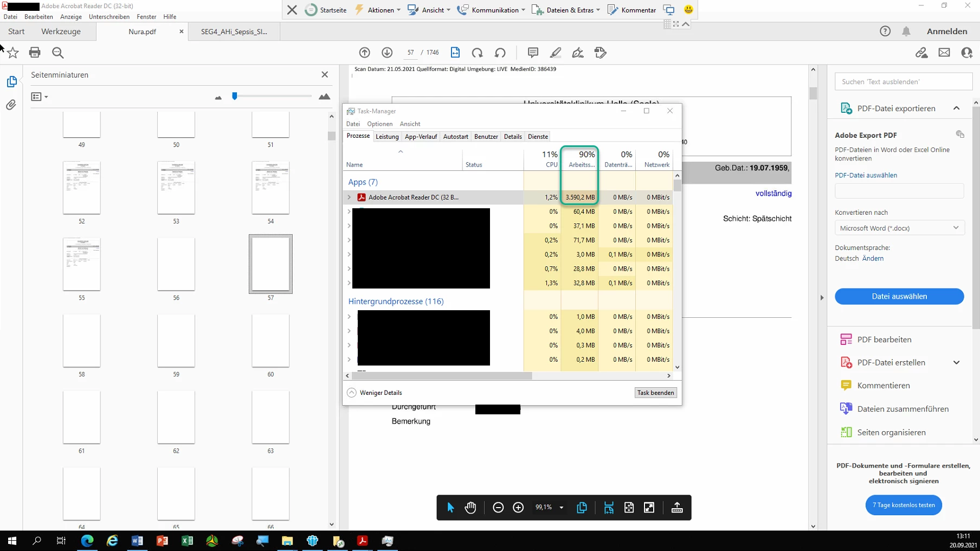Open attachments paperclip panel
The width and height of the screenshot is (980, 551).
(x=11, y=105)
